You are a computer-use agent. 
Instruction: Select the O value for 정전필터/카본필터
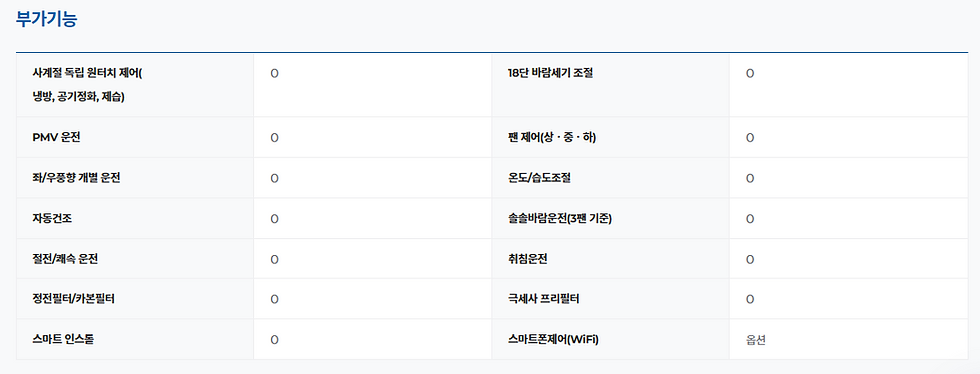click(x=274, y=300)
